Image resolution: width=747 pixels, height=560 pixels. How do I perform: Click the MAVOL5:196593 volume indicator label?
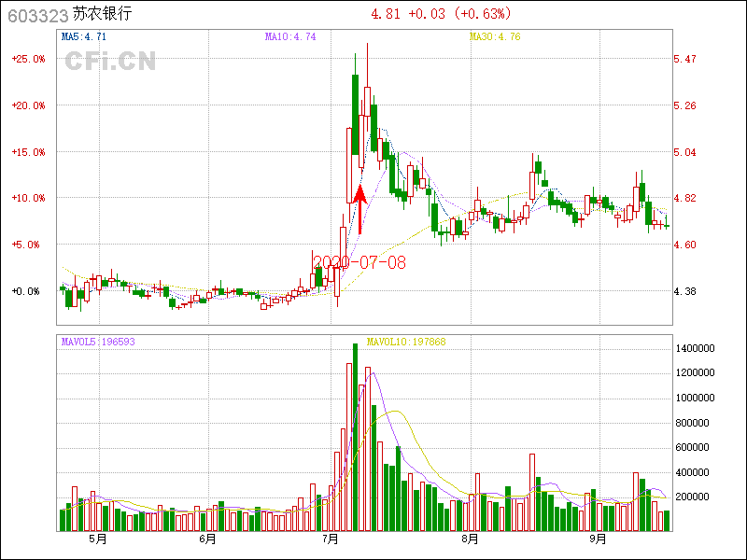[x=98, y=342]
